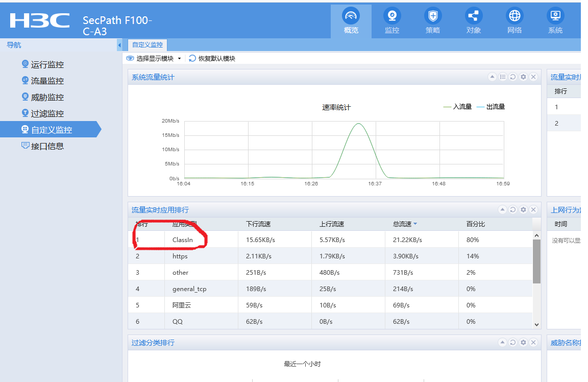
Task: Toggle 入流量 series in chart legend
Action: tap(457, 107)
